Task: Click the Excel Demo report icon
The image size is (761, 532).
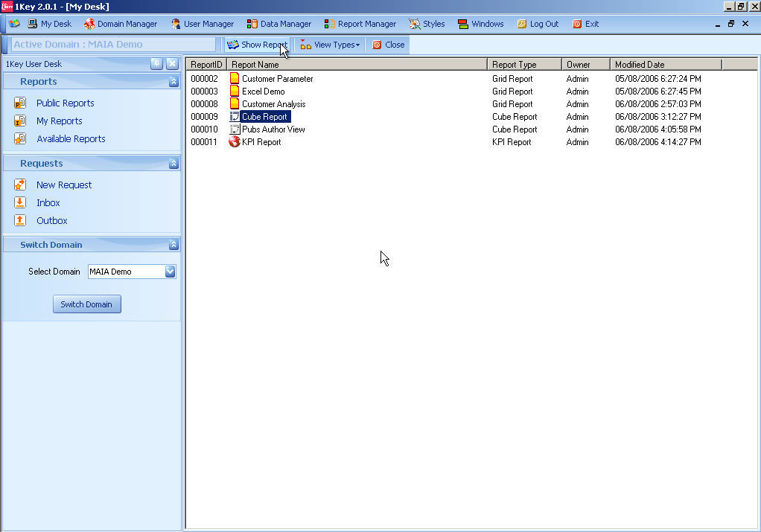Action: pyautogui.click(x=235, y=91)
